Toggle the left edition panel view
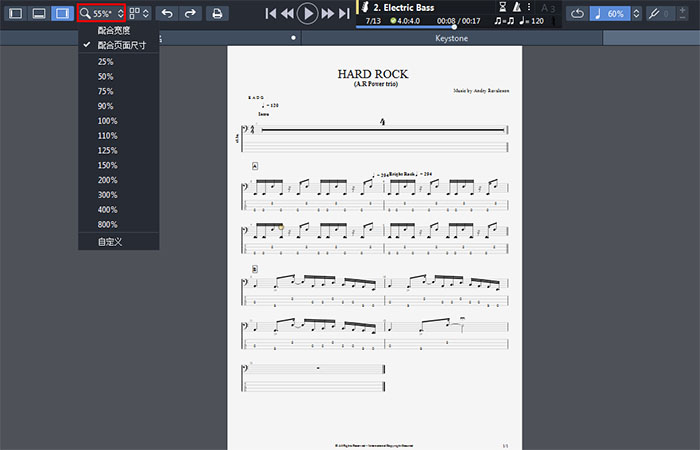This screenshot has height=450, width=700. [x=15, y=14]
